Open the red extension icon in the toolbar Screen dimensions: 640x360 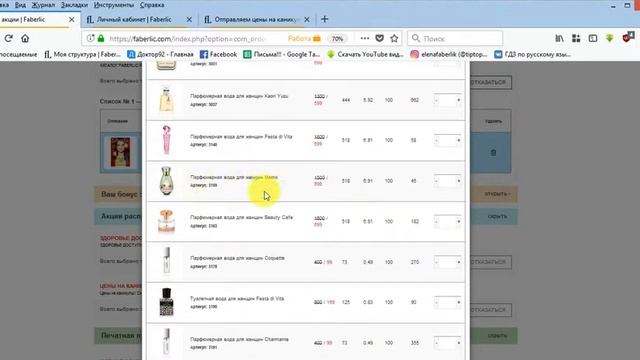point(628,38)
